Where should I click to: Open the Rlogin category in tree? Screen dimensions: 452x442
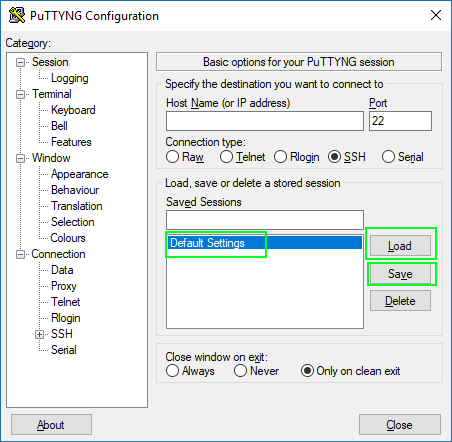(x=66, y=318)
